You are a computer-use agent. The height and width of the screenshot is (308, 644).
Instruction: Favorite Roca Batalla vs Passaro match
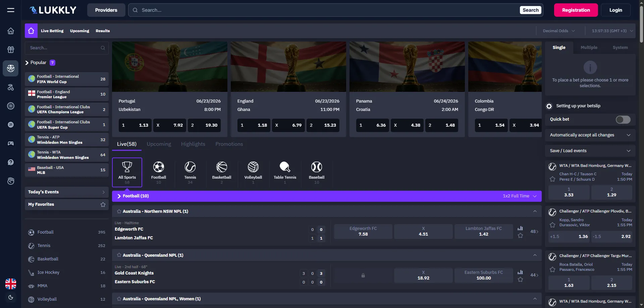pos(552,269)
